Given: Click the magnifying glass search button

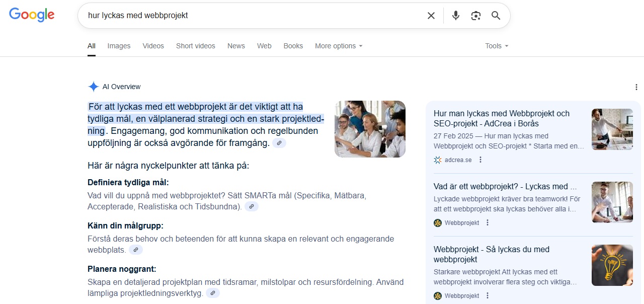Looking at the screenshot, I should click(496, 16).
